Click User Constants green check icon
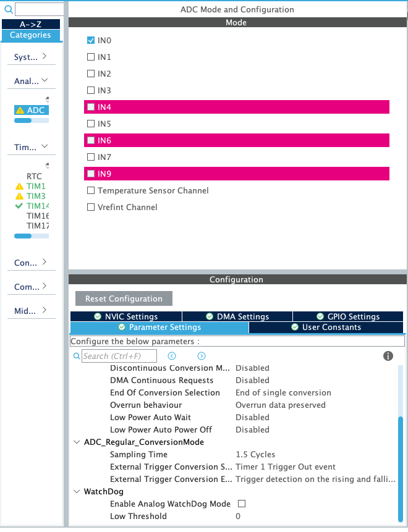This screenshot has height=532, width=408. (295, 327)
